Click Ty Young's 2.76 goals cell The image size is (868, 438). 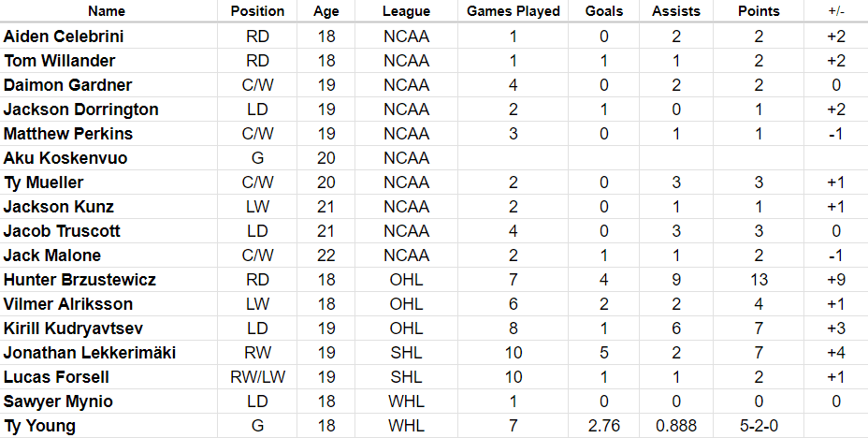603,426
